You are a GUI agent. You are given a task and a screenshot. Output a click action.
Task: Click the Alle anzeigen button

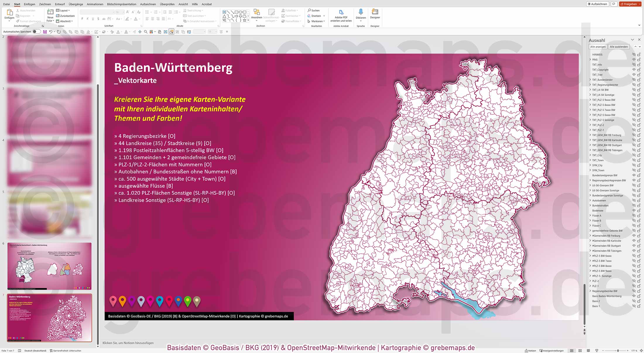point(598,47)
